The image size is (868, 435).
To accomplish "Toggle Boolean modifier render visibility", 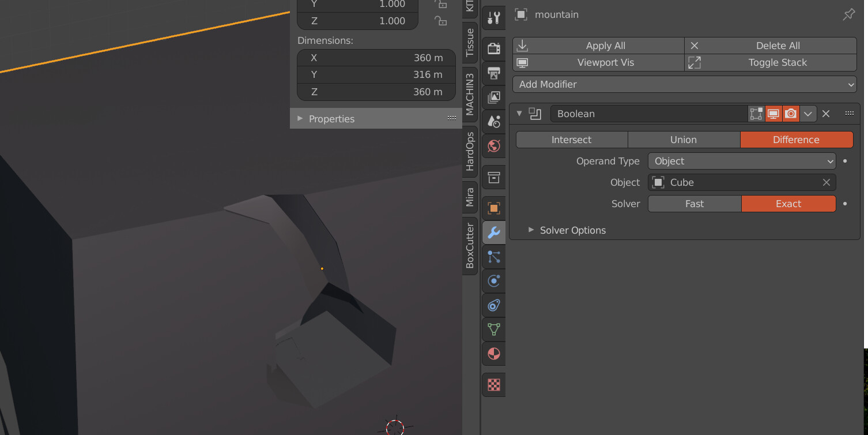I will pyautogui.click(x=790, y=114).
